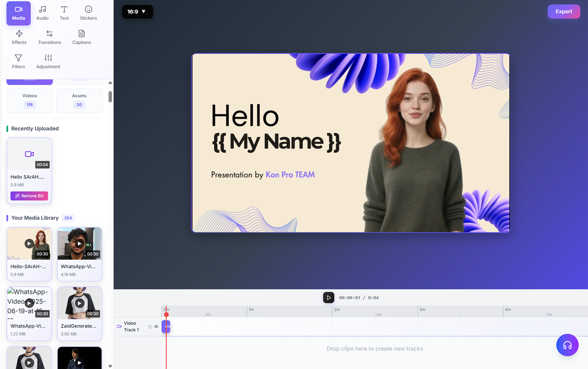Image resolution: width=588 pixels, height=369 pixels.
Task: Click the Text panel icon
Action: (x=64, y=12)
